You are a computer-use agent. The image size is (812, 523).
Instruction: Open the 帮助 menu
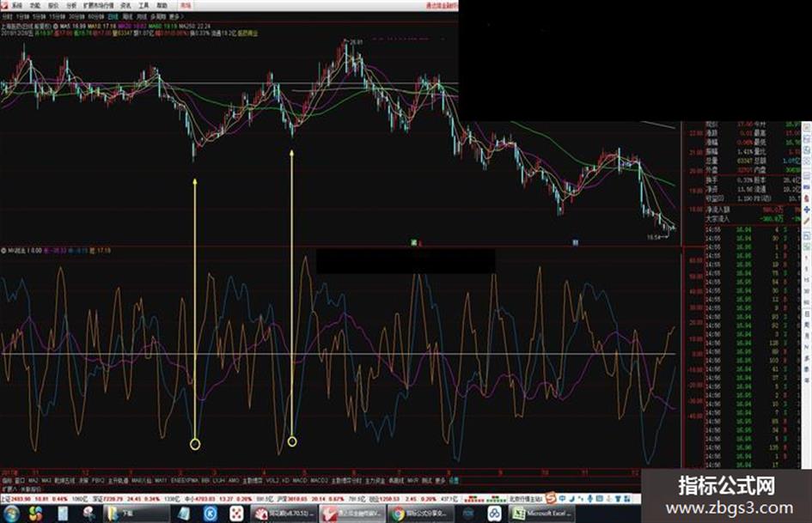tap(162, 6)
